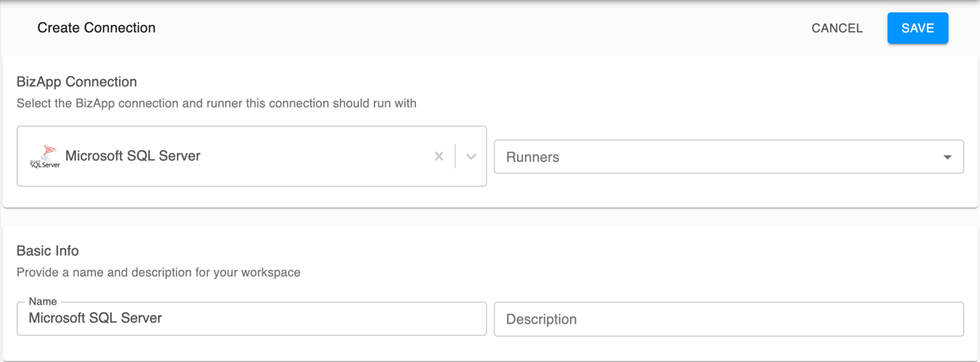Click the BizApp connection and runner helper text
Image resolution: width=980 pixels, height=362 pixels.
tap(216, 103)
